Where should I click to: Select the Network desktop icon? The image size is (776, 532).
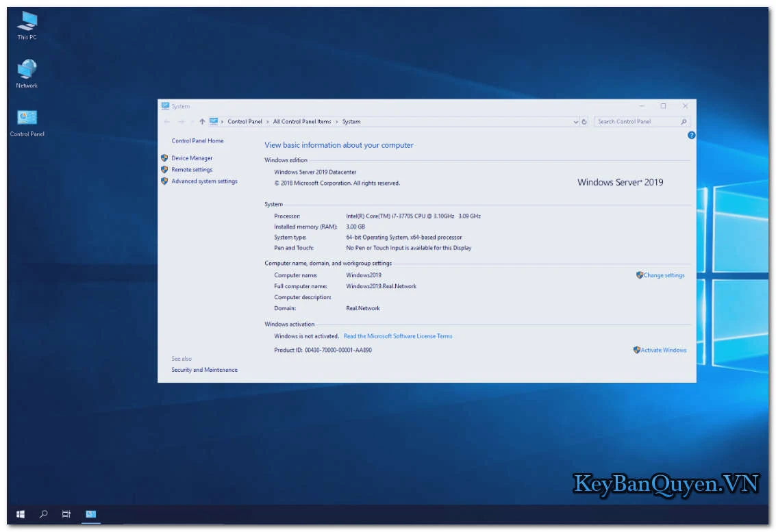(x=27, y=74)
